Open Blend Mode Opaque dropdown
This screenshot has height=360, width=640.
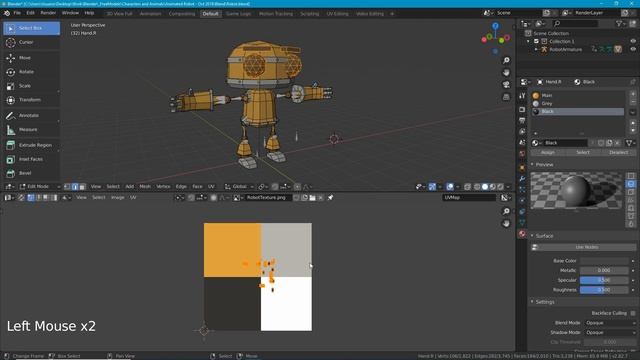[610, 323]
